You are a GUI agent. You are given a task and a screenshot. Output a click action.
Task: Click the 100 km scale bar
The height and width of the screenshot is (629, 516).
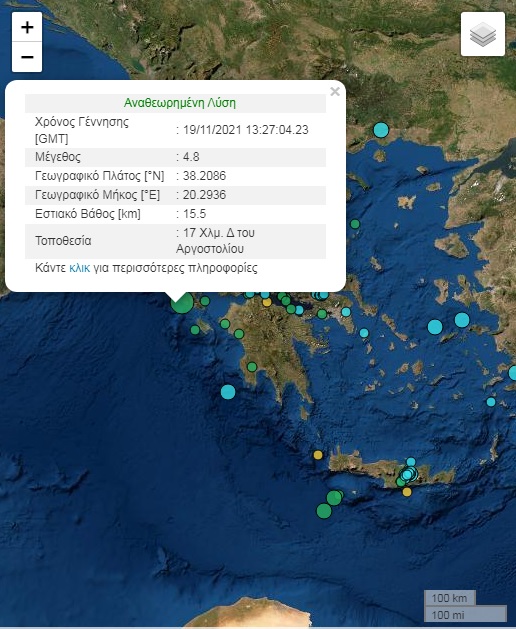450,598
